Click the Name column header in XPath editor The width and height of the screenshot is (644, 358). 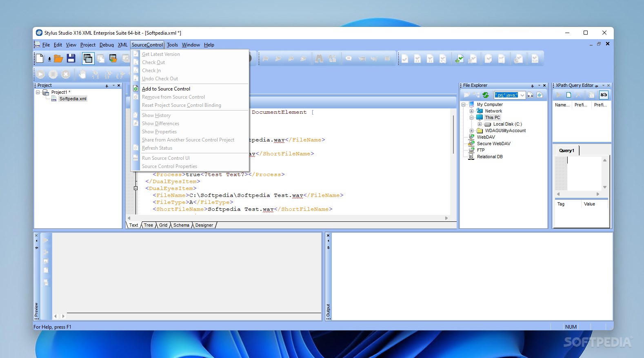tap(562, 105)
